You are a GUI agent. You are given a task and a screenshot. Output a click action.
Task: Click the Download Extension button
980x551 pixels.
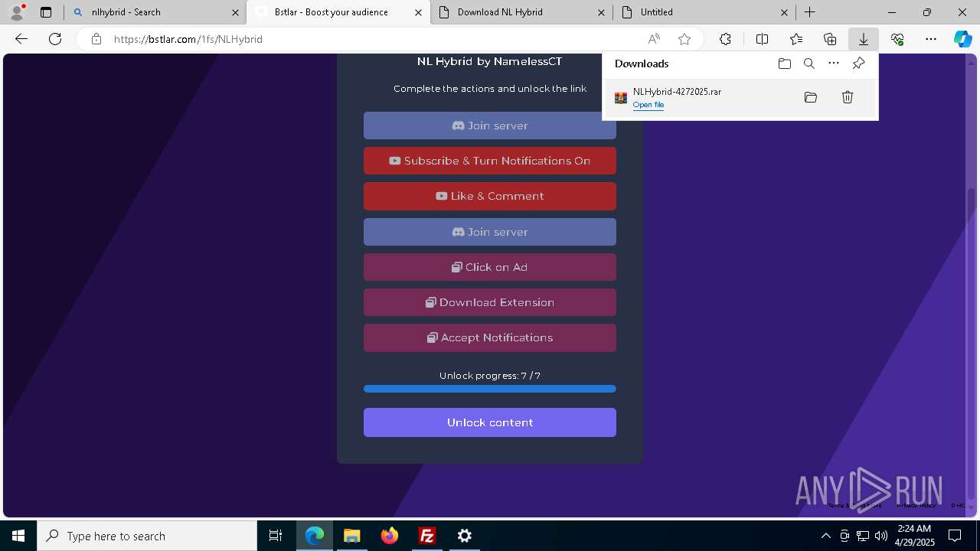tap(490, 302)
